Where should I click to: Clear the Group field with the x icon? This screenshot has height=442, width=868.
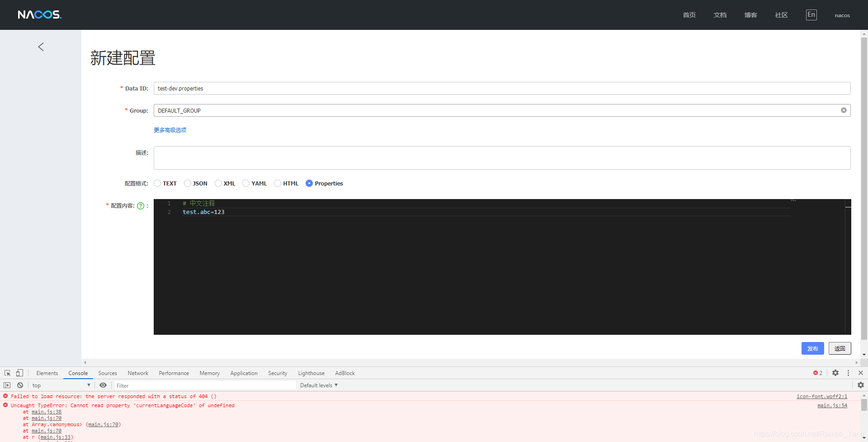(844, 110)
